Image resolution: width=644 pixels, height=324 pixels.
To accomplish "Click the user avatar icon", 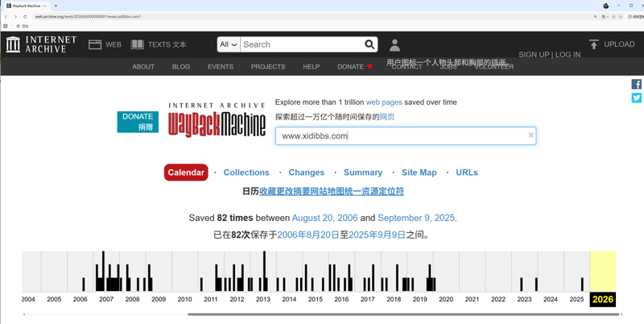I will tap(394, 45).
